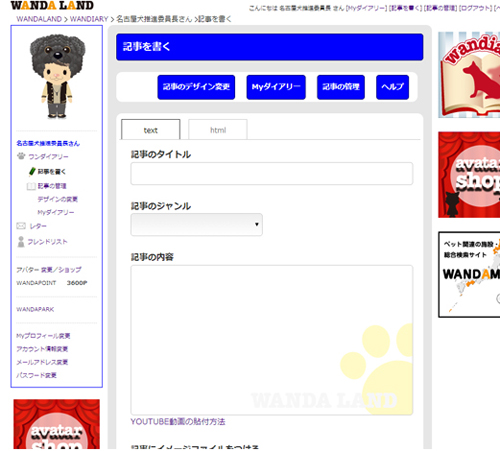This screenshot has height=451, width=500.
Task: Switch to the text tab
Action: point(151,130)
